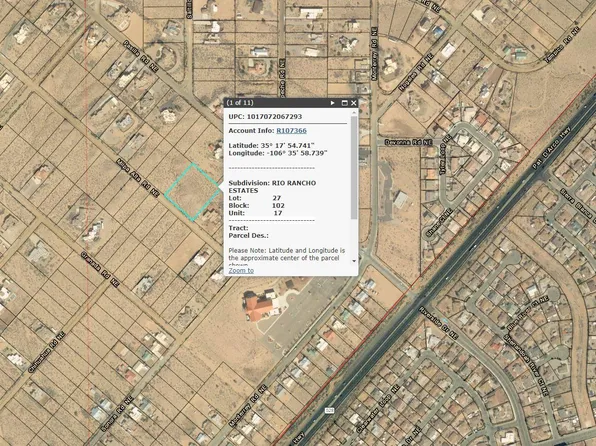Click the popup title '(1 of 11)'

240,103
